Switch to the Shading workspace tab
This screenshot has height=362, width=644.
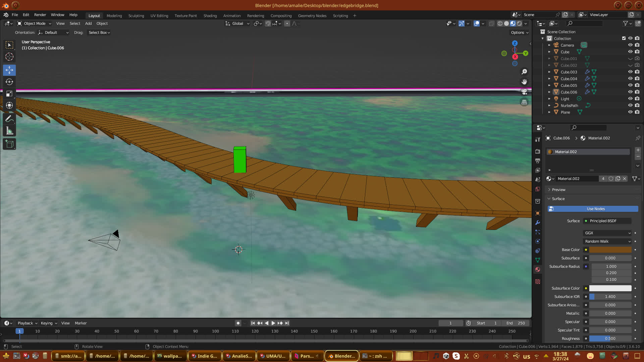(210, 16)
